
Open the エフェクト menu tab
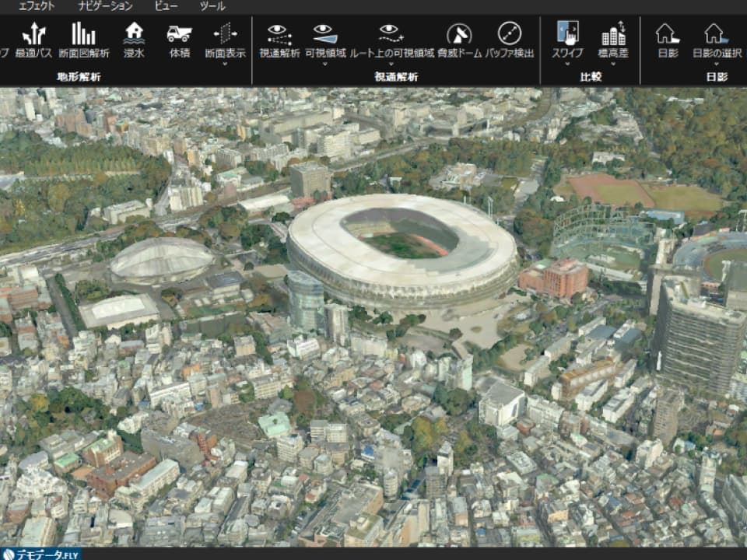(37, 6)
